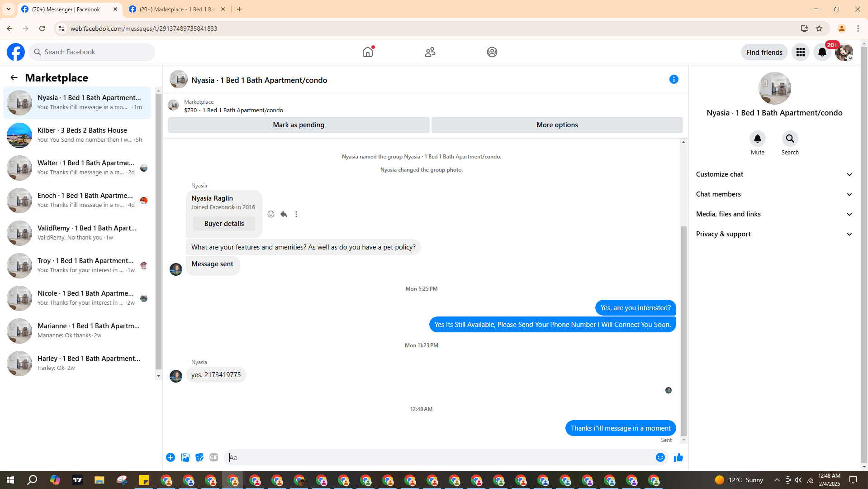Open a new browser tab
This screenshot has width=868, height=489.
(x=239, y=9)
